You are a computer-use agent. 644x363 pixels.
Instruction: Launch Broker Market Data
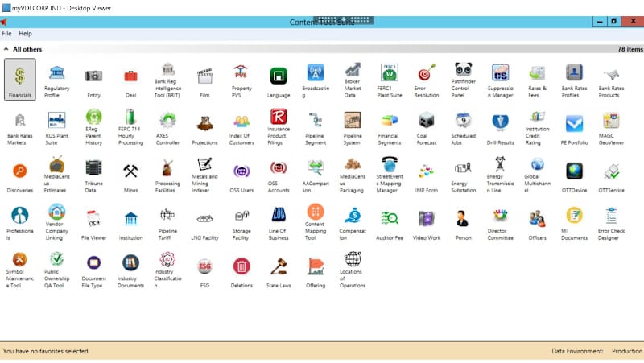[x=353, y=80]
